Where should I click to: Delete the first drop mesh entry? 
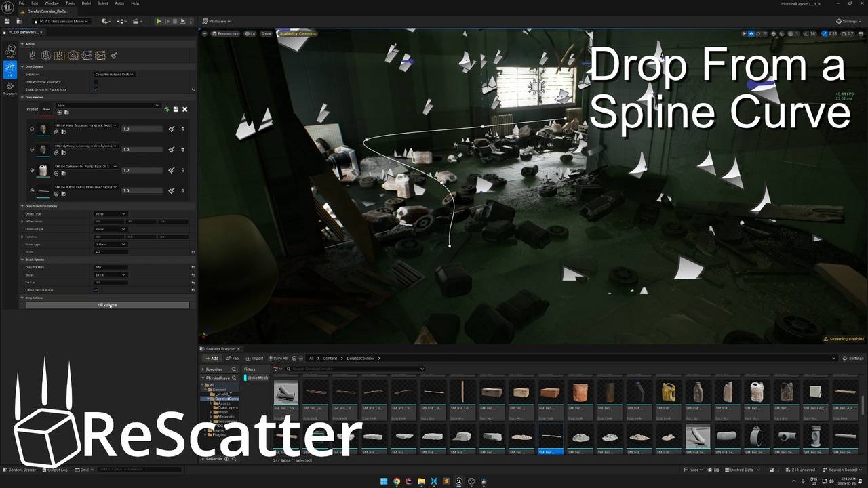tap(182, 129)
